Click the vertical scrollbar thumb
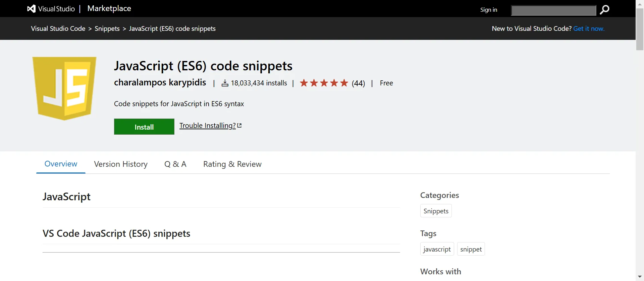The image size is (644, 281). pos(640,29)
